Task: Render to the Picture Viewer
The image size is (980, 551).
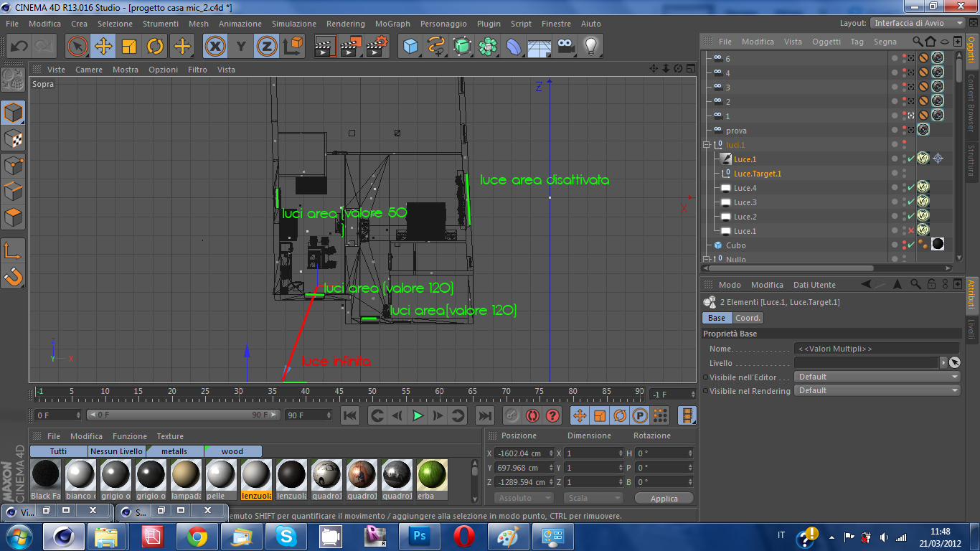Action: click(352, 47)
